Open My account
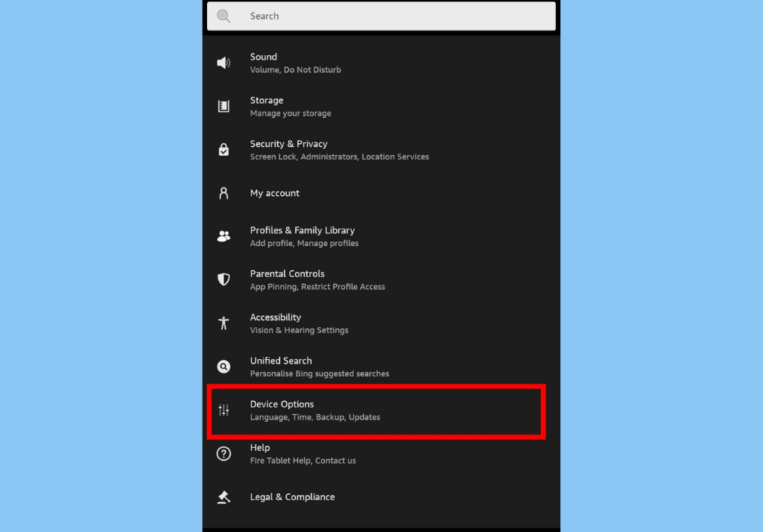The height and width of the screenshot is (532, 763). point(381,193)
